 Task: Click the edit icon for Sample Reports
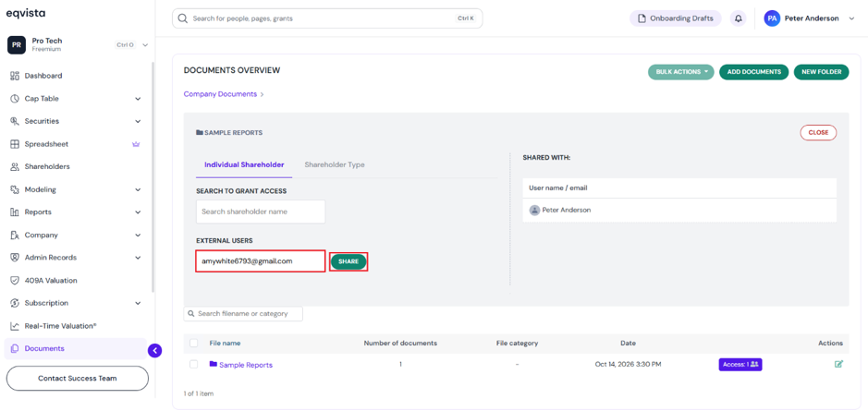click(838, 364)
